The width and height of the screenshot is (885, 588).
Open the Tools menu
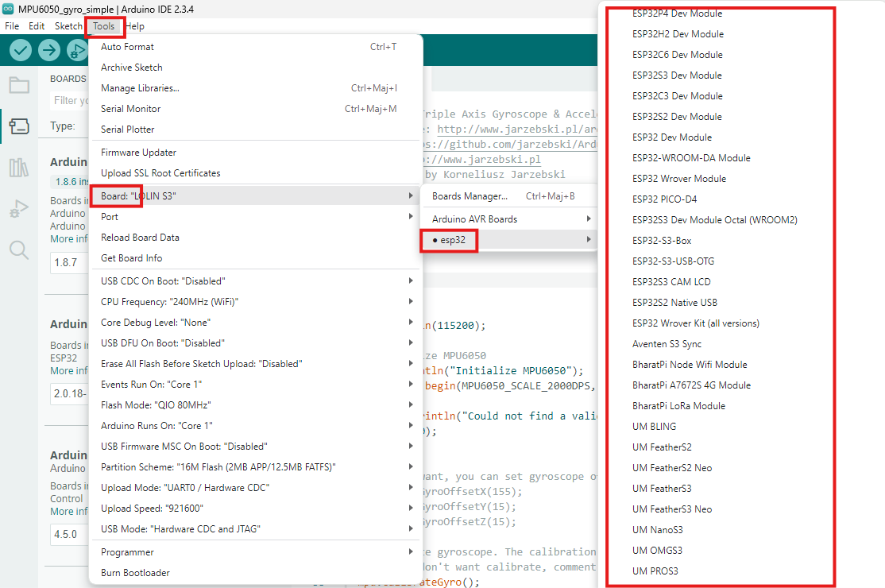tap(104, 26)
